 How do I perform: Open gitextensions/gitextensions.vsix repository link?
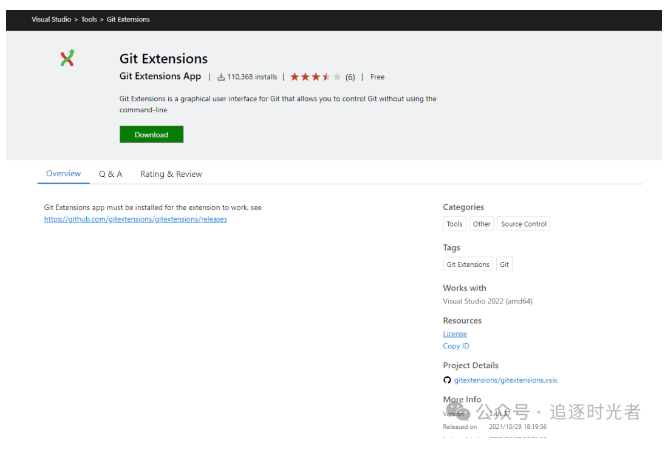pos(505,380)
